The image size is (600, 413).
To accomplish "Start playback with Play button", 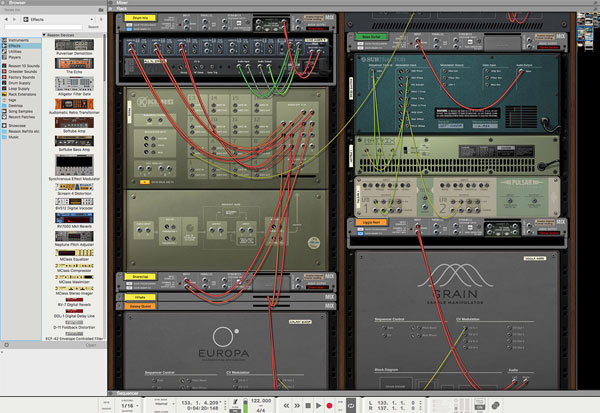I will (318, 405).
